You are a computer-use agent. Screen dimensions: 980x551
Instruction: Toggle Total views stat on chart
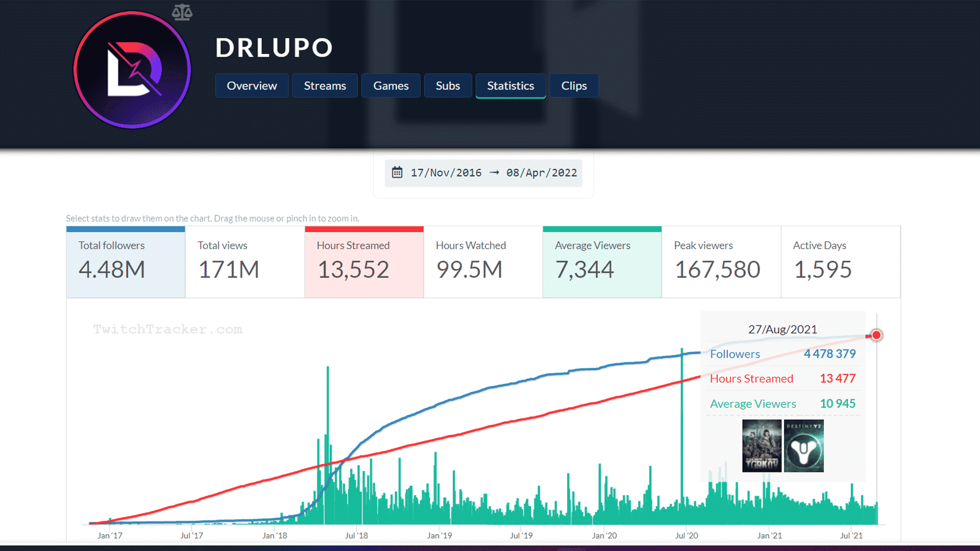245,262
